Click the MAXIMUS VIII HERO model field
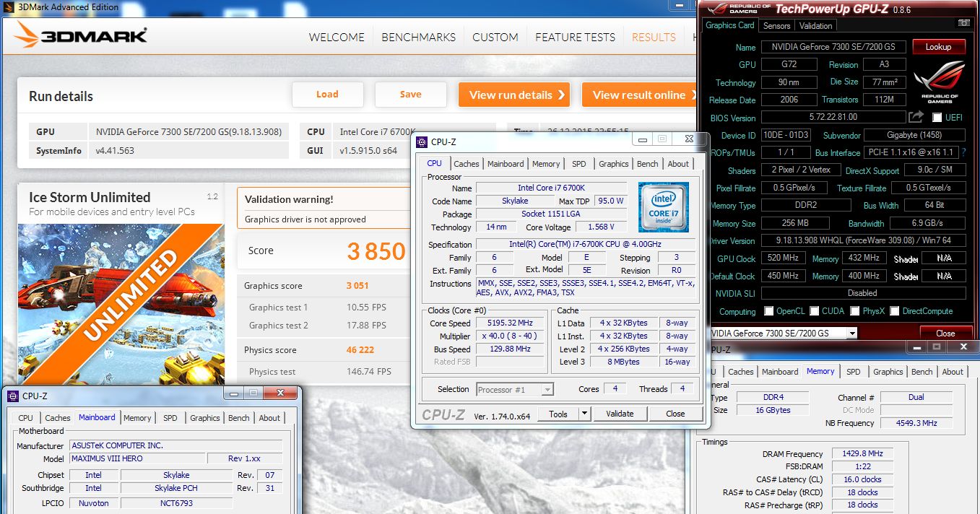 [137, 458]
